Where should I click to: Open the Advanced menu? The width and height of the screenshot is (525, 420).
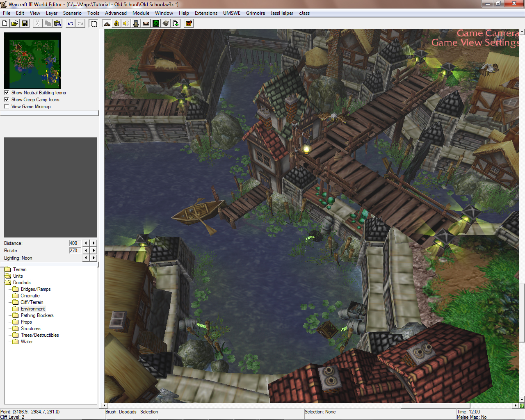tap(116, 13)
